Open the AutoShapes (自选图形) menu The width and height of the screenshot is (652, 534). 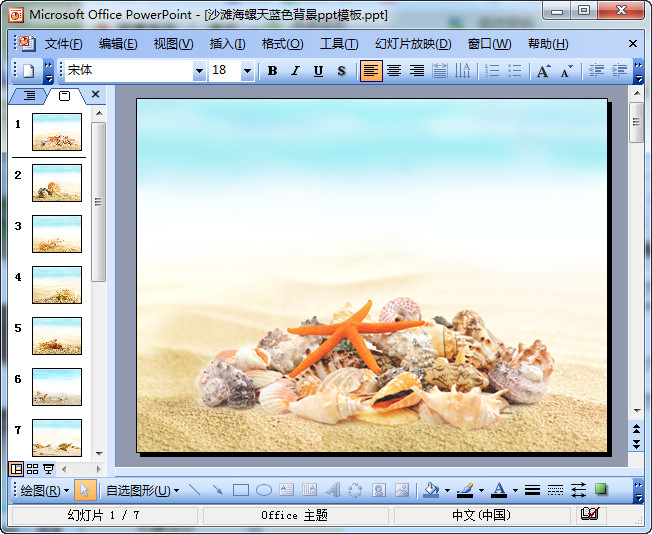[142, 490]
